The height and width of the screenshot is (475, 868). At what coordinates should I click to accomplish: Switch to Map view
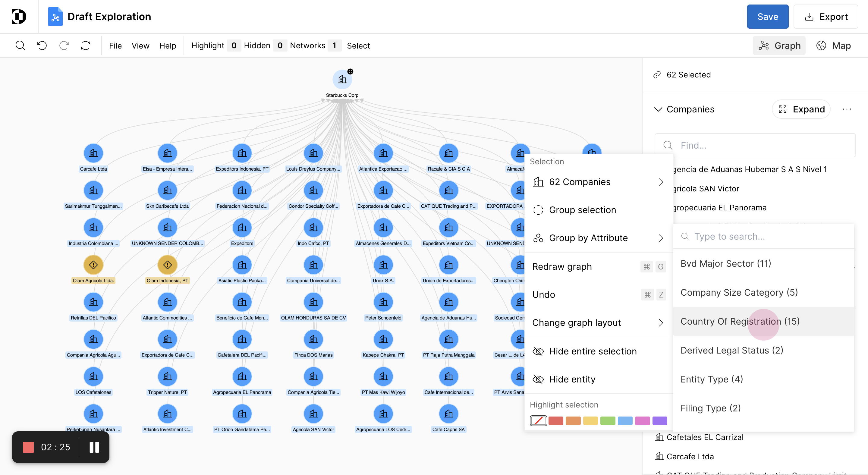point(834,46)
